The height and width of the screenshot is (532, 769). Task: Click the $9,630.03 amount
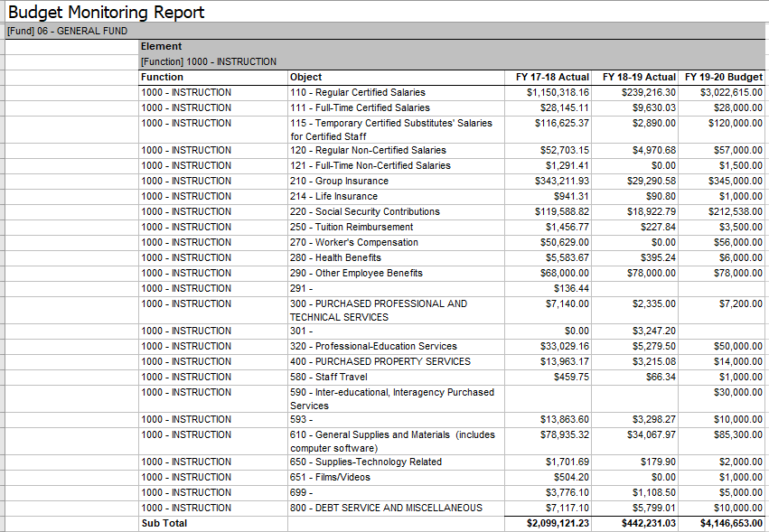click(x=653, y=107)
